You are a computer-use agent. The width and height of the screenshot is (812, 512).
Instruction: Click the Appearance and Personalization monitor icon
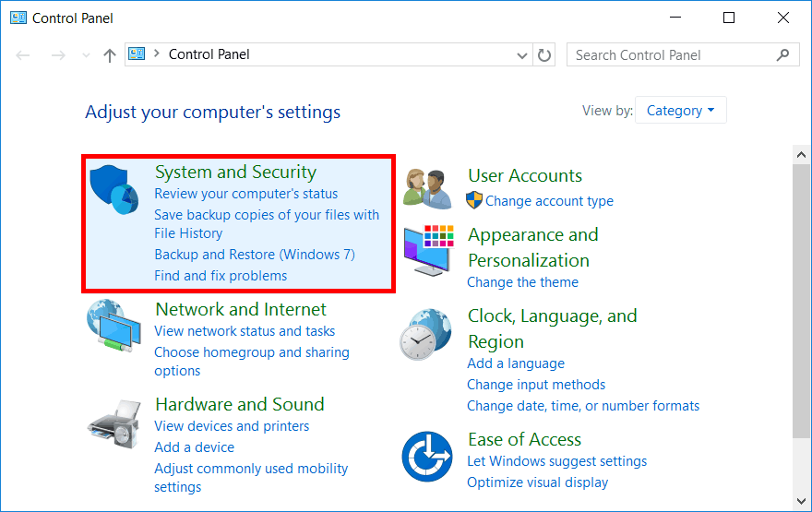pos(426,249)
